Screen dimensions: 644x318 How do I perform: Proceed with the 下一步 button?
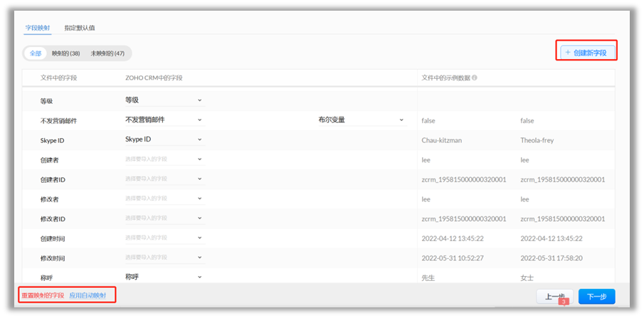[596, 297]
